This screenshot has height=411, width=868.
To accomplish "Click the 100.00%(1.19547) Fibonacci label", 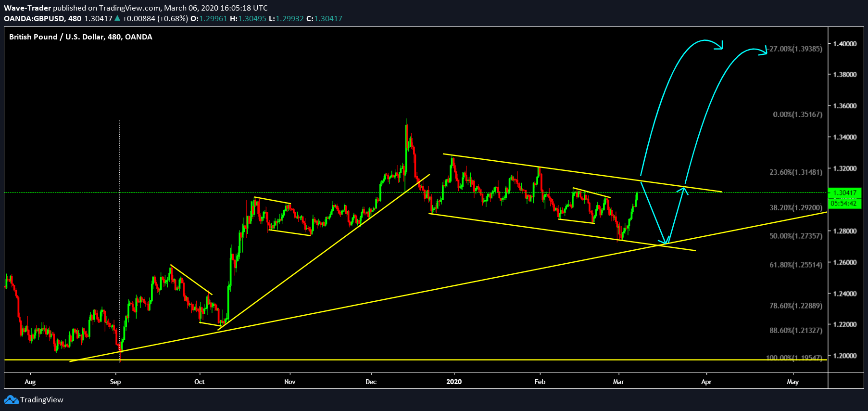I will [794, 358].
